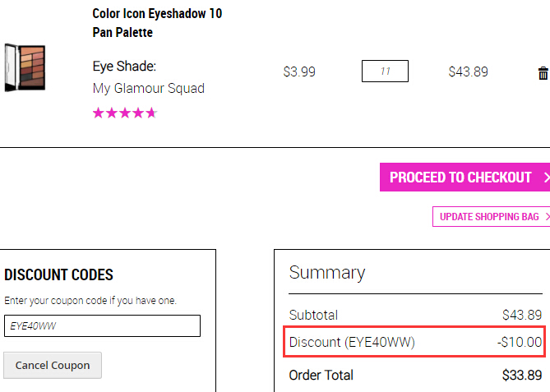Click the Discount Codes heading

coord(58,274)
